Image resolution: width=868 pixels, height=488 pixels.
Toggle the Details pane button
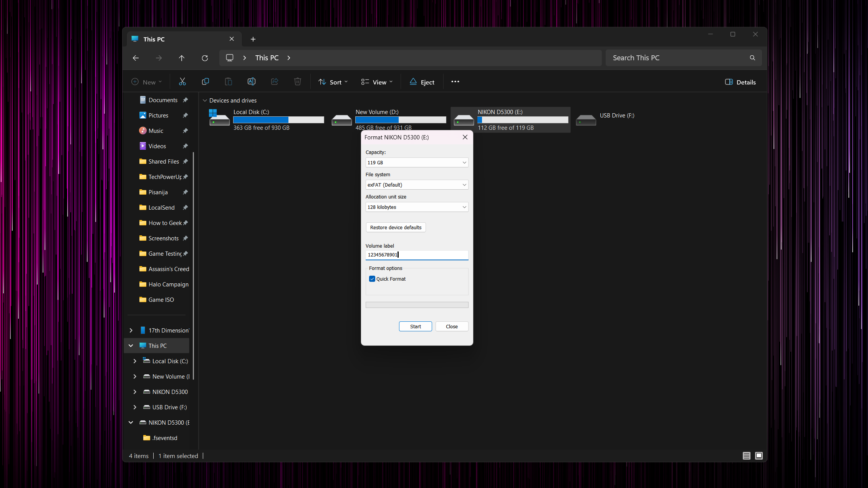coord(740,82)
